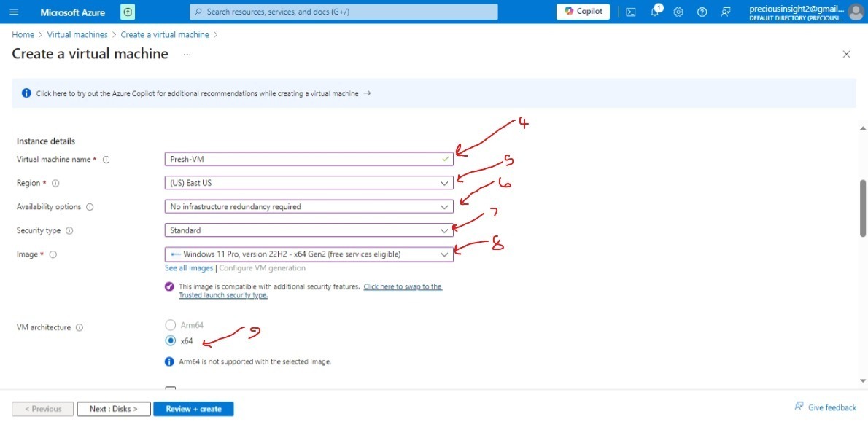The image size is (868, 430).
Task: Open the account avatar menu
Action: tap(856, 12)
